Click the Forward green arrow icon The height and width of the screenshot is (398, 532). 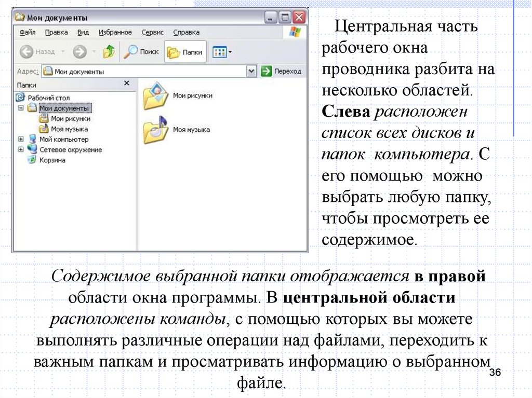(79, 52)
